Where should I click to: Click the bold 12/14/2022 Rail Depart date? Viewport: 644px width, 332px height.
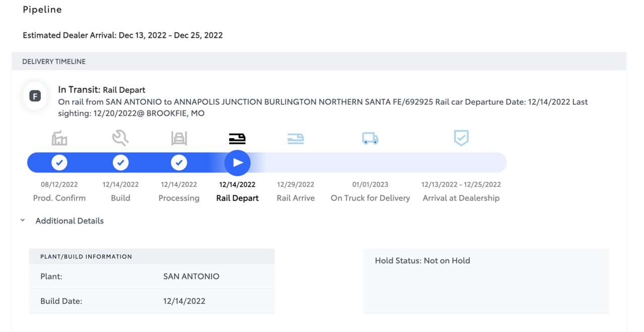pyautogui.click(x=238, y=184)
